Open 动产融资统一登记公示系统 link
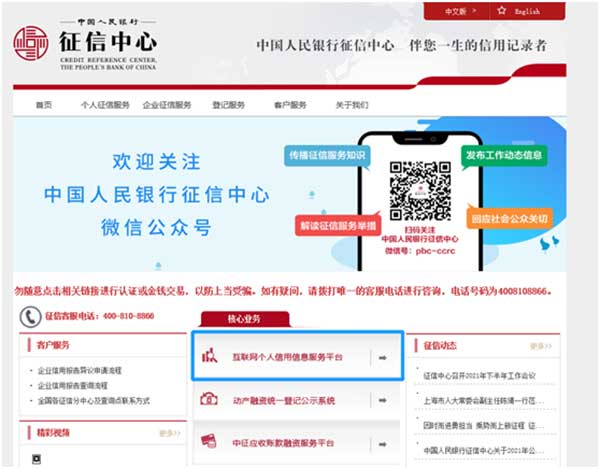Viewport: 600px width, 469px height. (284, 401)
